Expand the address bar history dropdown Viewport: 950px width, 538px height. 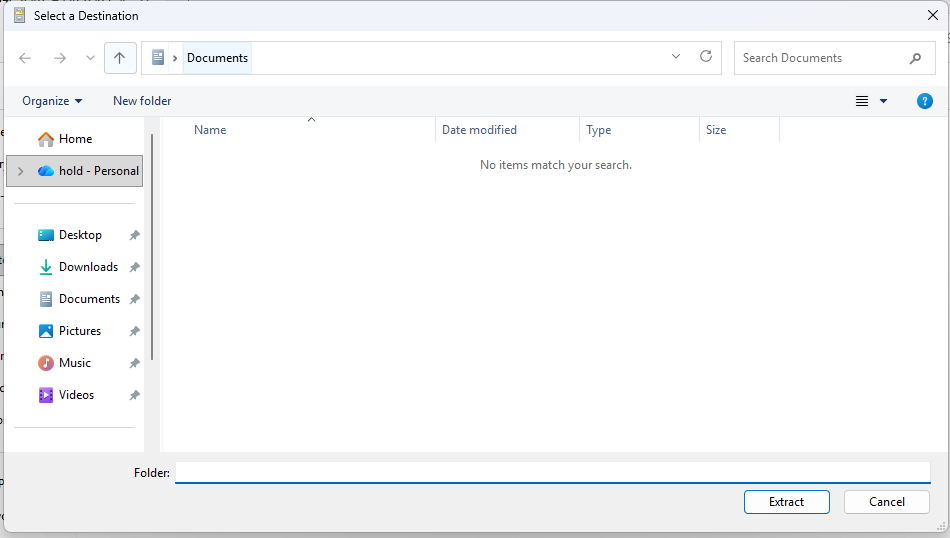tap(676, 57)
